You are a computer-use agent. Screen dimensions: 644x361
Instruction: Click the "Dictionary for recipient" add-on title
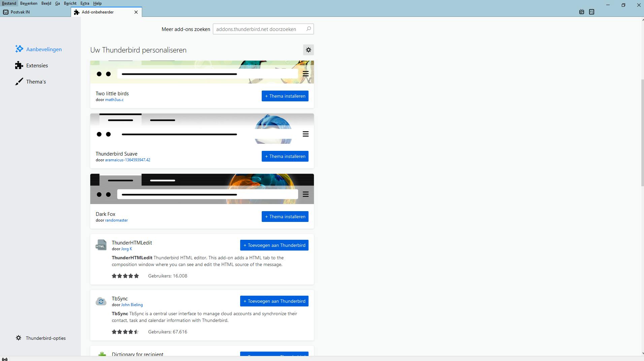(137, 354)
